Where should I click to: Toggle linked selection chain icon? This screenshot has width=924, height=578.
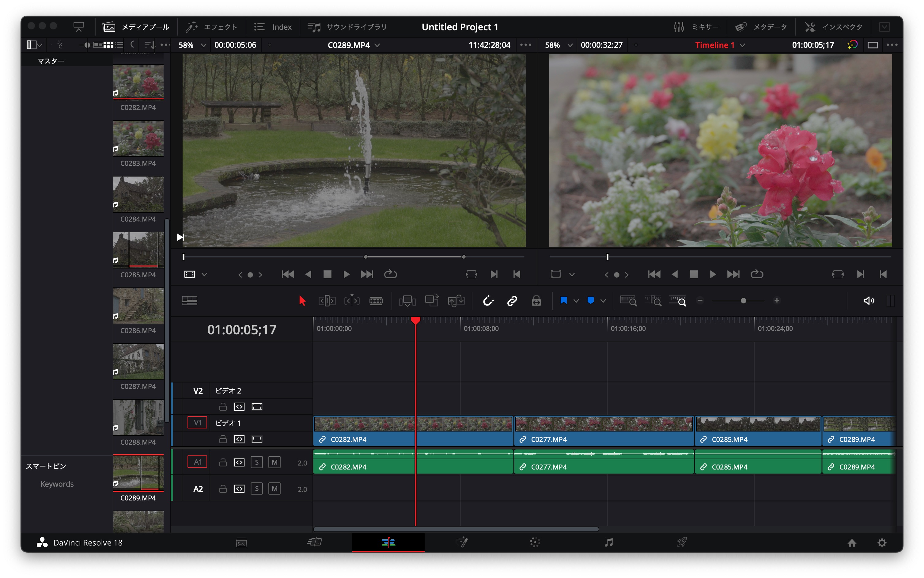click(x=512, y=301)
